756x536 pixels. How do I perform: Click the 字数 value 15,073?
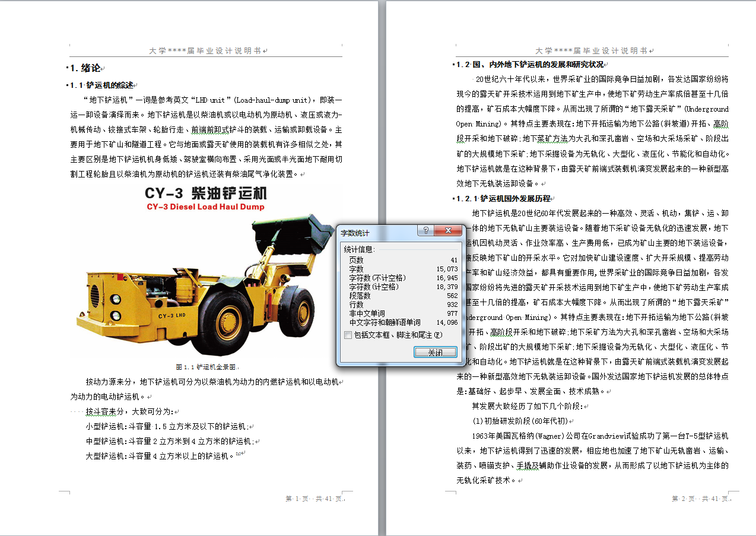(447, 269)
